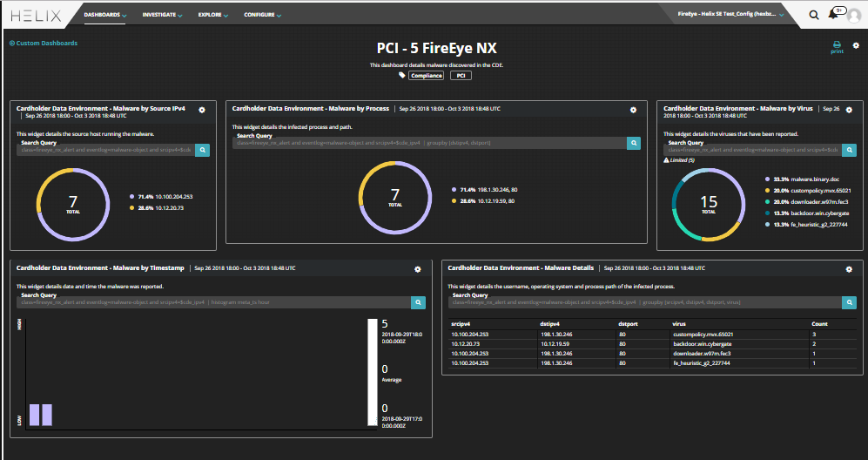
Task: Expand the FireEye Helix SE Test_Config organization dropdown
Action: (x=730, y=15)
